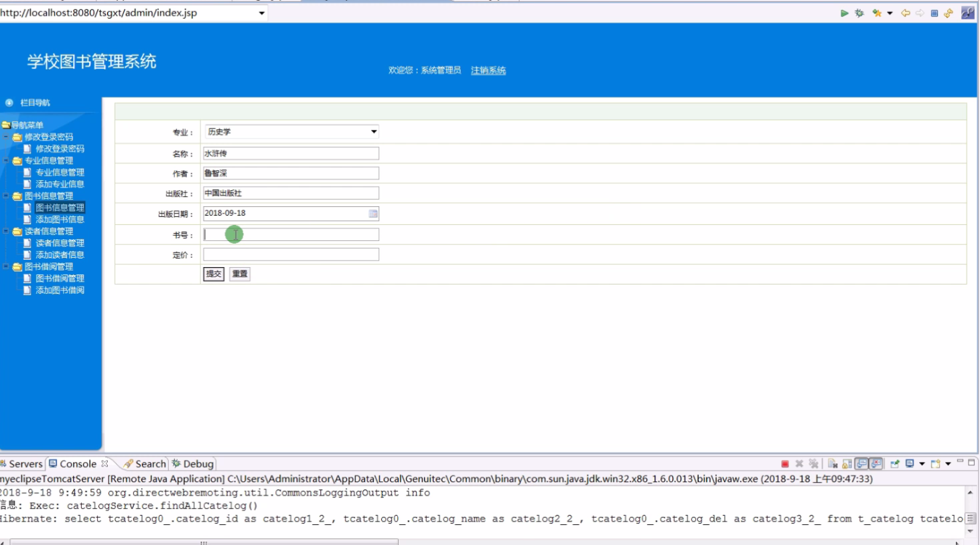This screenshot has width=980, height=545.
Task: Open the Open Console dropdown arrow
Action: 948,463
